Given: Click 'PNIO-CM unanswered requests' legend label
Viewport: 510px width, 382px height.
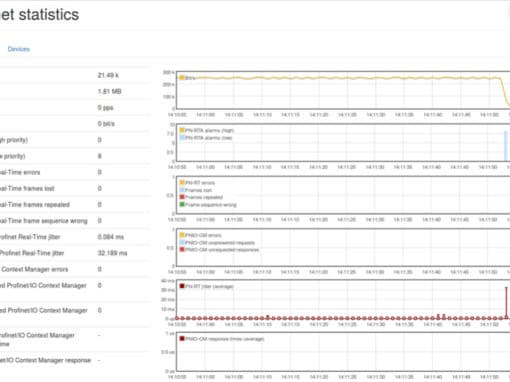Looking at the screenshot, I should [x=220, y=243].
